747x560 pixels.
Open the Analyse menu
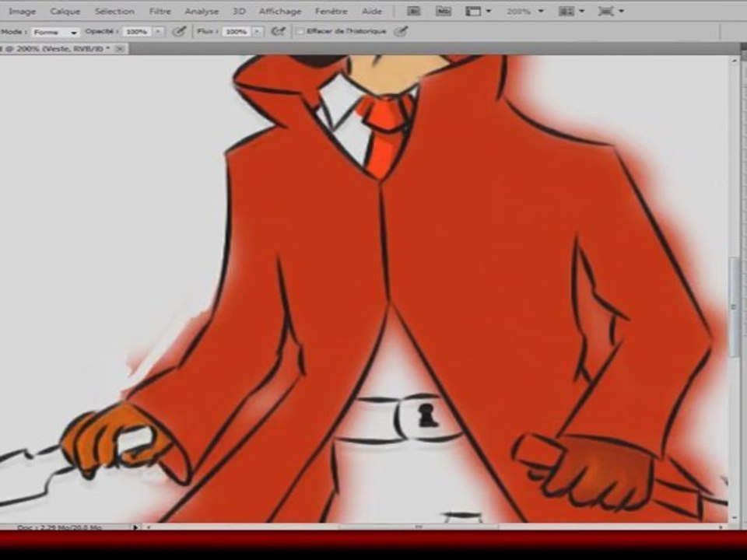coord(202,12)
